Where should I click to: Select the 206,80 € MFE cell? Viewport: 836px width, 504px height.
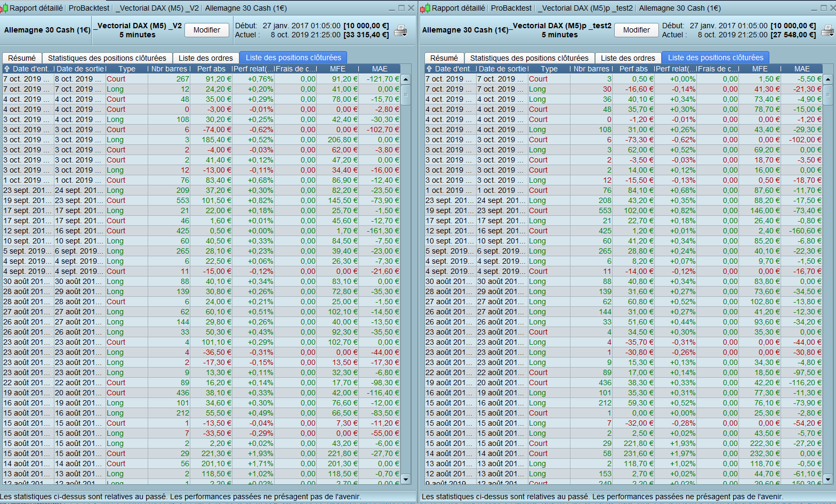(337, 140)
